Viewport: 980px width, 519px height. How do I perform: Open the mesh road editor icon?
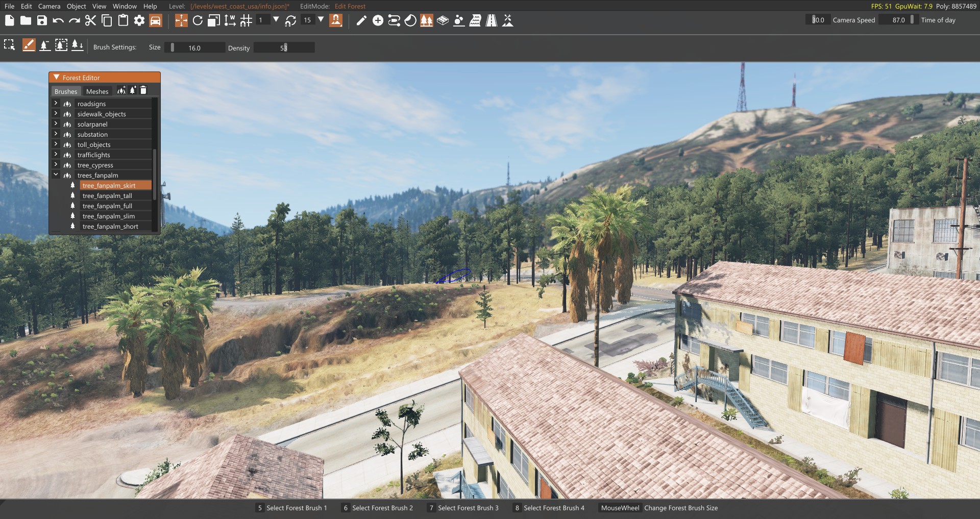point(492,20)
